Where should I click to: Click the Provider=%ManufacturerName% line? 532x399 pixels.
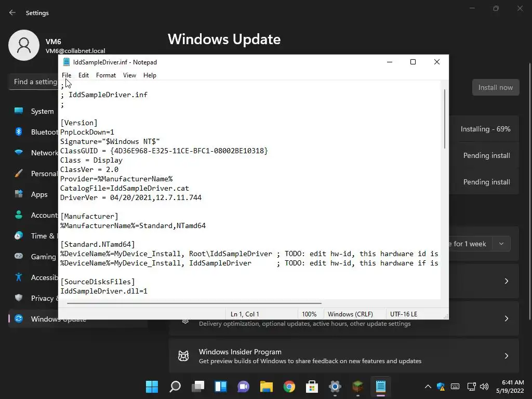tap(116, 179)
